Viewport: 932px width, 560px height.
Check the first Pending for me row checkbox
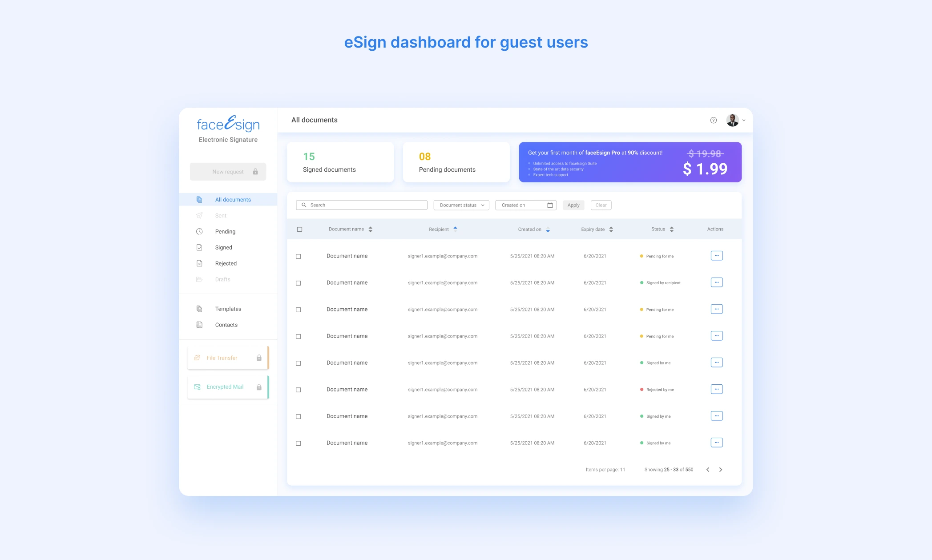point(299,257)
